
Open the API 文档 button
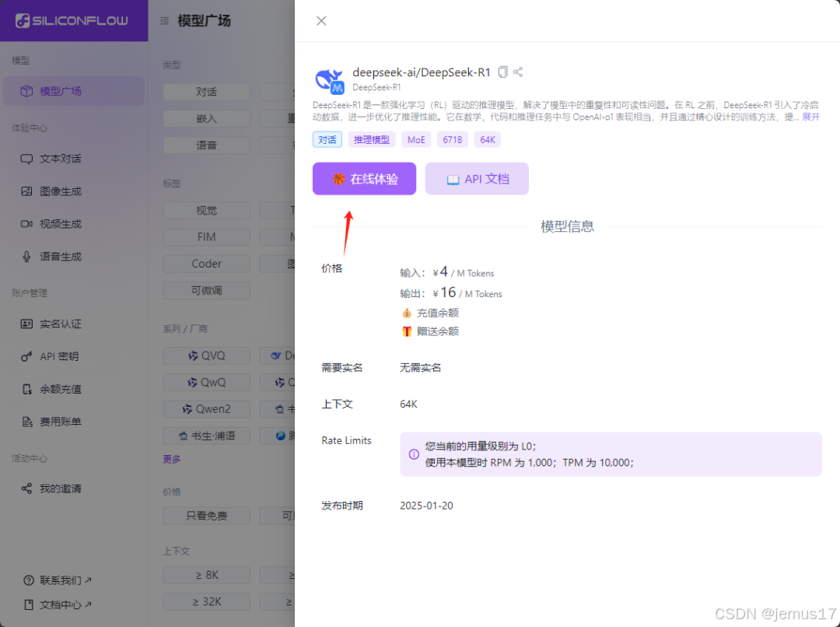(477, 179)
